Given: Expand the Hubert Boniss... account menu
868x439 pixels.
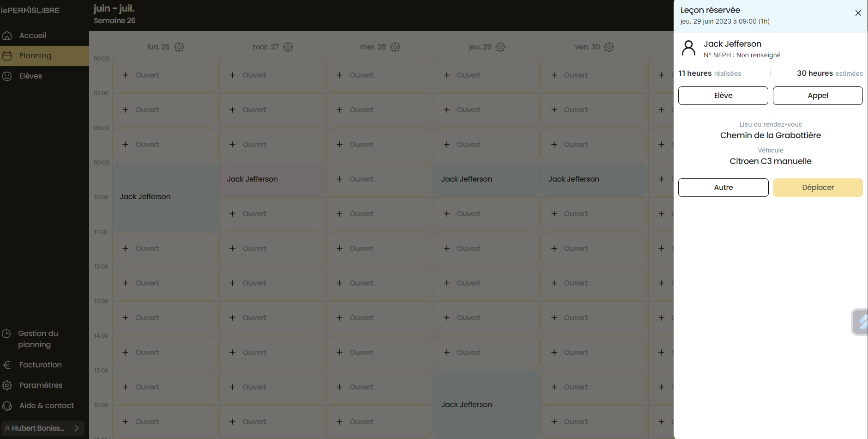Looking at the screenshot, I should [43, 428].
